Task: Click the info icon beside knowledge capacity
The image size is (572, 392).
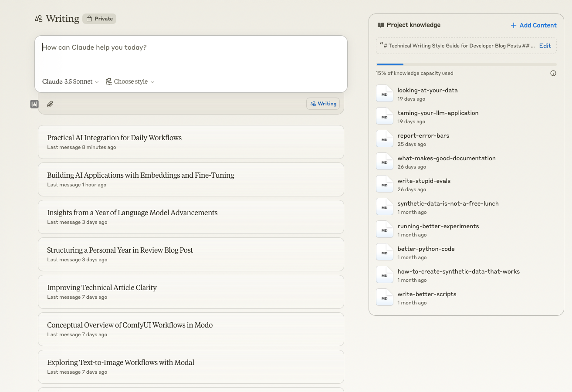Action: pyautogui.click(x=553, y=73)
